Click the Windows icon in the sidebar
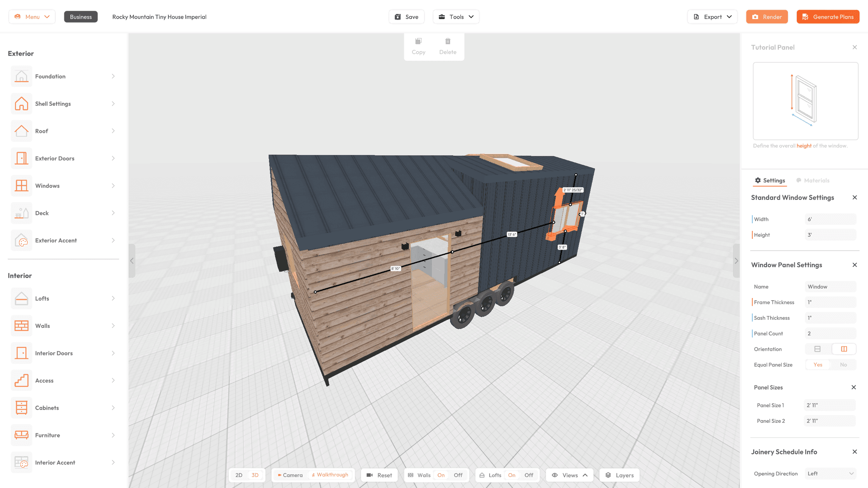This screenshot has height=488, width=868. pos(21,186)
